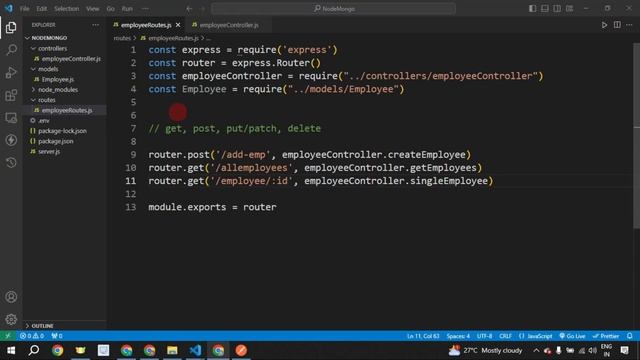Screen dimensions: 640x360
Task: Expand the OUTLINE section
Action: [x=42, y=326]
